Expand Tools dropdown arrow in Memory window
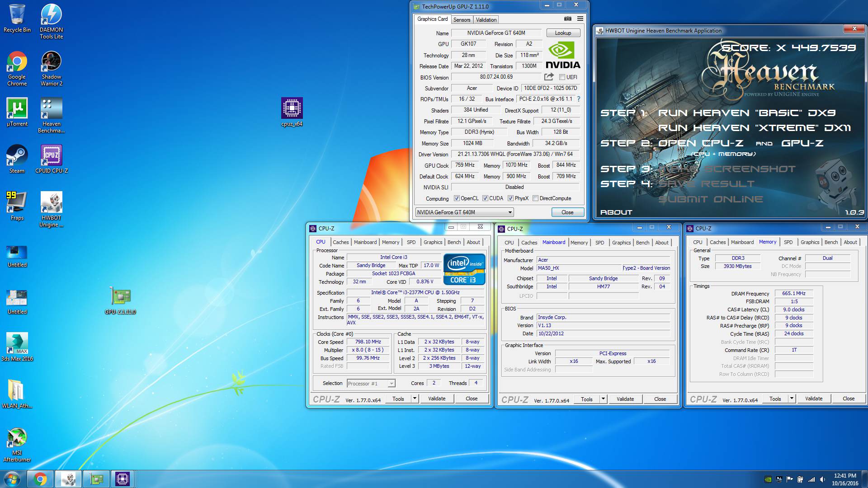The image size is (868, 488). [792, 399]
